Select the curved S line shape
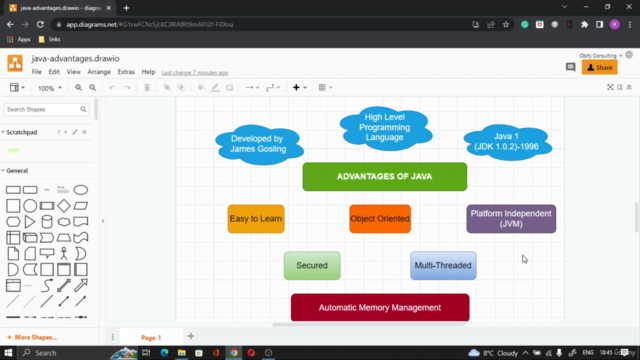640x360 pixels. (x=47, y=285)
